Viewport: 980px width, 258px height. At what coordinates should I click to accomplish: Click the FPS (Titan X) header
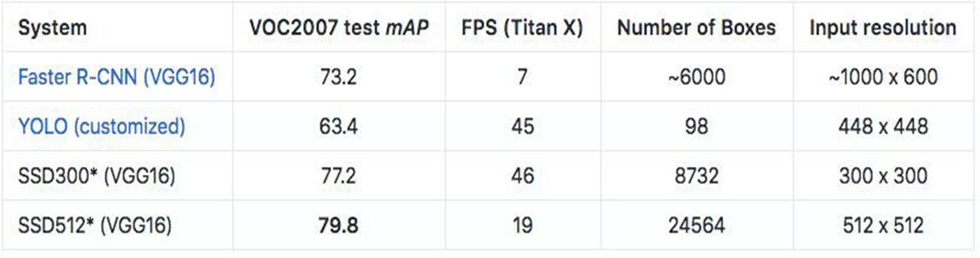(x=522, y=28)
